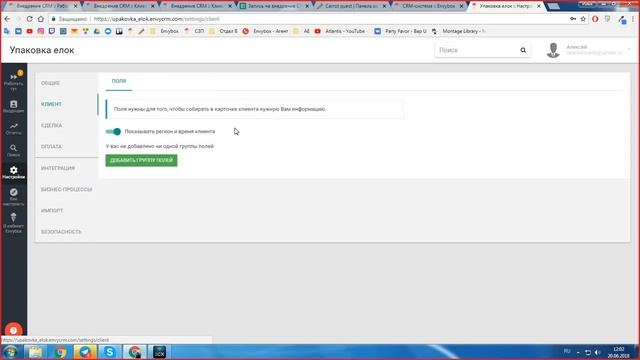Click the browser address bar URL
Screen dimensions: 640x360
tap(157, 19)
